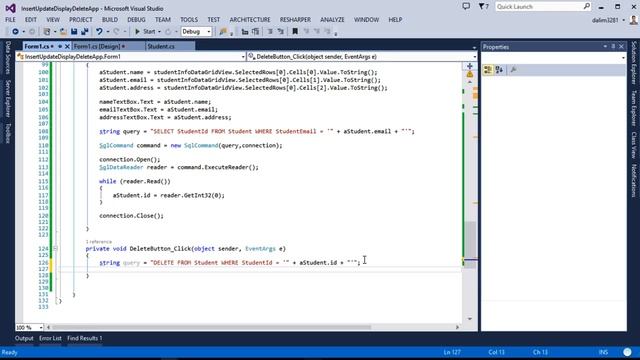Open the Start button dropdown arrow
The width and height of the screenshot is (640, 360).
coord(159,31)
